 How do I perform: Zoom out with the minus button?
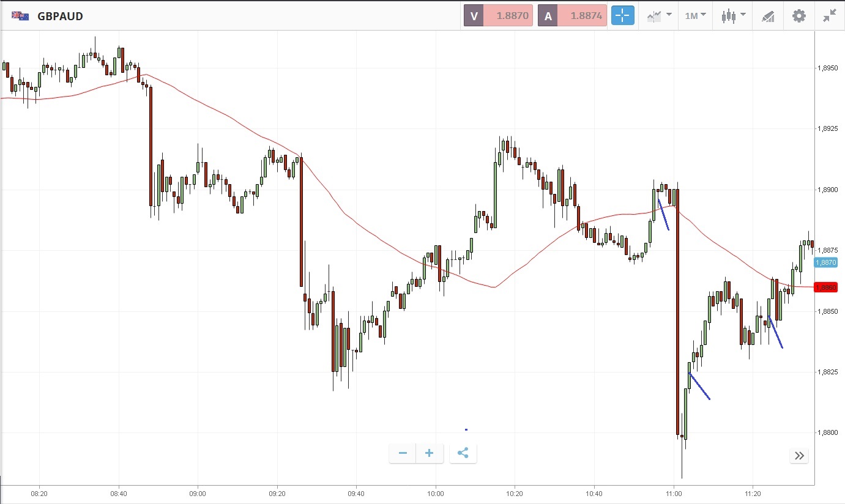coord(403,453)
